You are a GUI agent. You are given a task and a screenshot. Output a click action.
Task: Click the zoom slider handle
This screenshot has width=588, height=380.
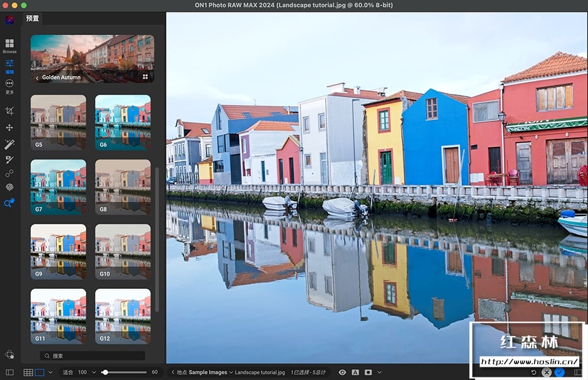(x=105, y=372)
